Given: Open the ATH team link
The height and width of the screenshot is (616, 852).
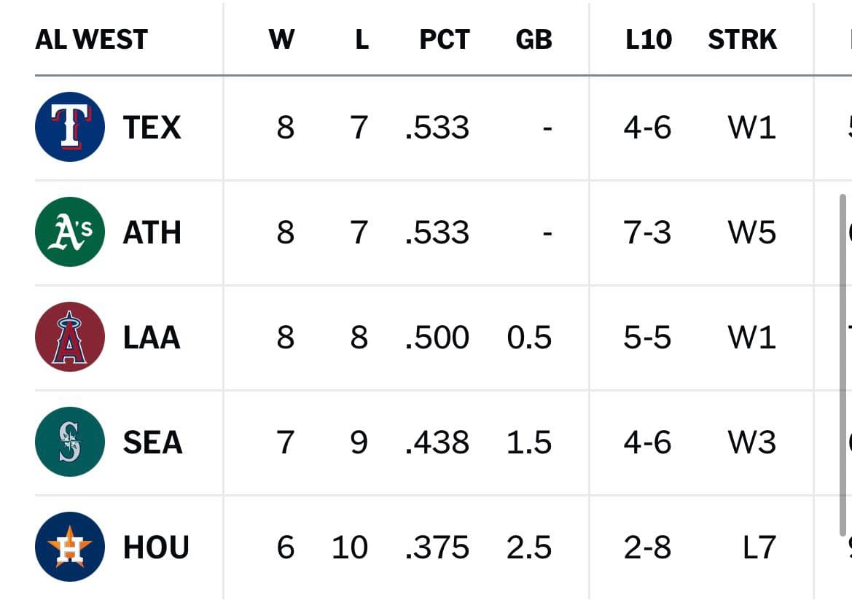Looking at the screenshot, I should (152, 233).
